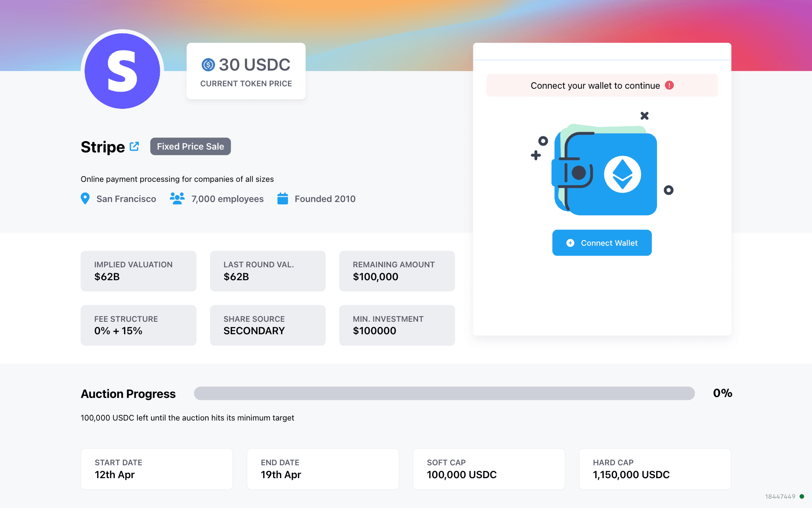Screen dimensions: 812x508
Task: Click the employees group icon
Action: click(x=177, y=198)
